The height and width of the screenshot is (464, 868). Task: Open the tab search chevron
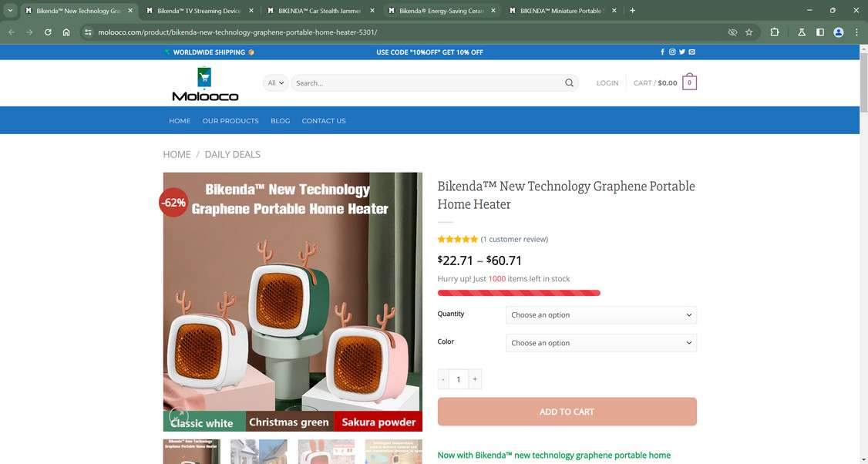pos(10,11)
